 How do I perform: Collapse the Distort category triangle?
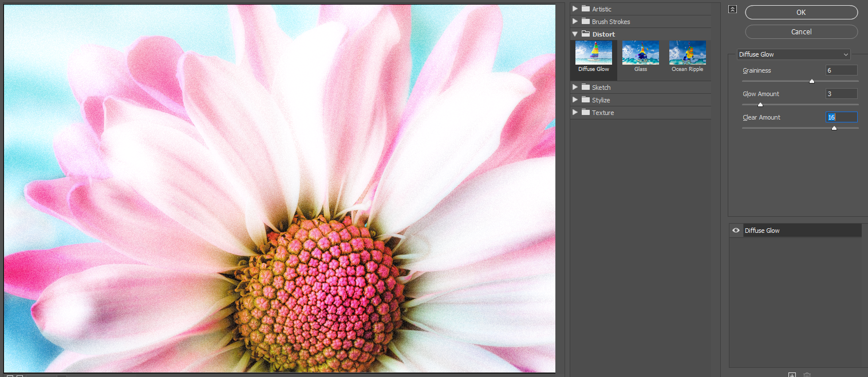point(575,34)
